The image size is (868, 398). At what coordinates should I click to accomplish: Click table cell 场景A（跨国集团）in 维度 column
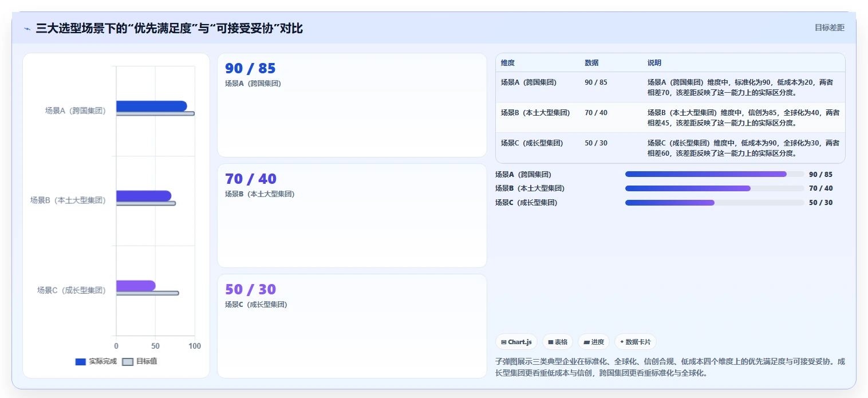pos(528,82)
